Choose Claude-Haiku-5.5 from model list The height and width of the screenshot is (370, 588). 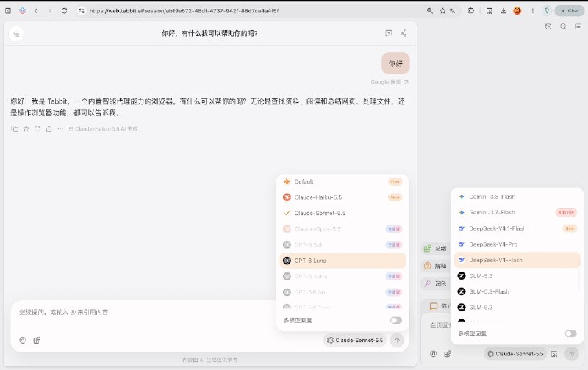pyautogui.click(x=343, y=197)
